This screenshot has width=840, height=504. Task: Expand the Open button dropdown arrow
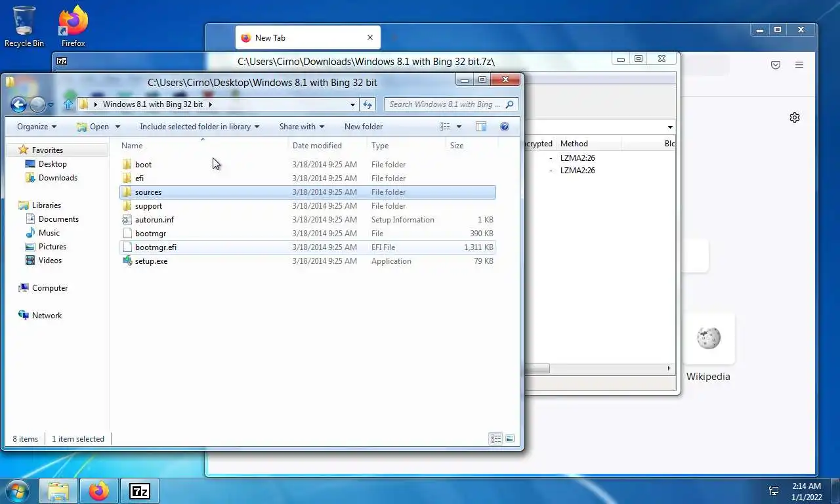[117, 127]
